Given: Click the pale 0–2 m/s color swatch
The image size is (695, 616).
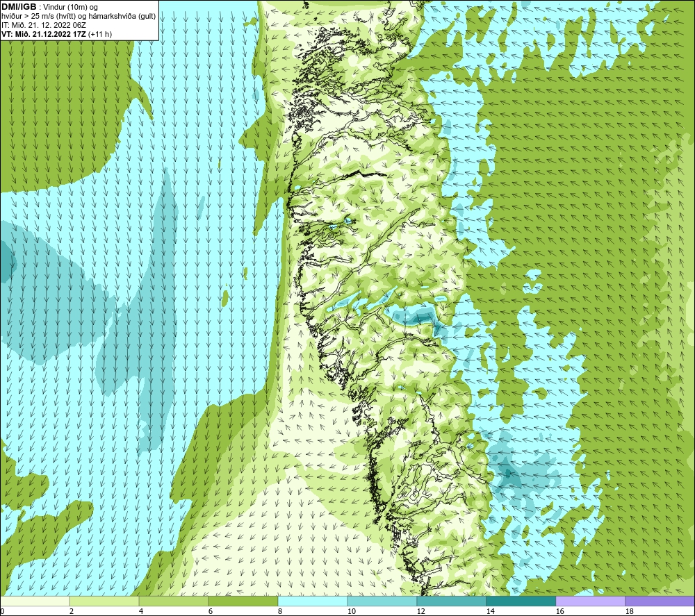Looking at the screenshot, I should coord(35,601).
